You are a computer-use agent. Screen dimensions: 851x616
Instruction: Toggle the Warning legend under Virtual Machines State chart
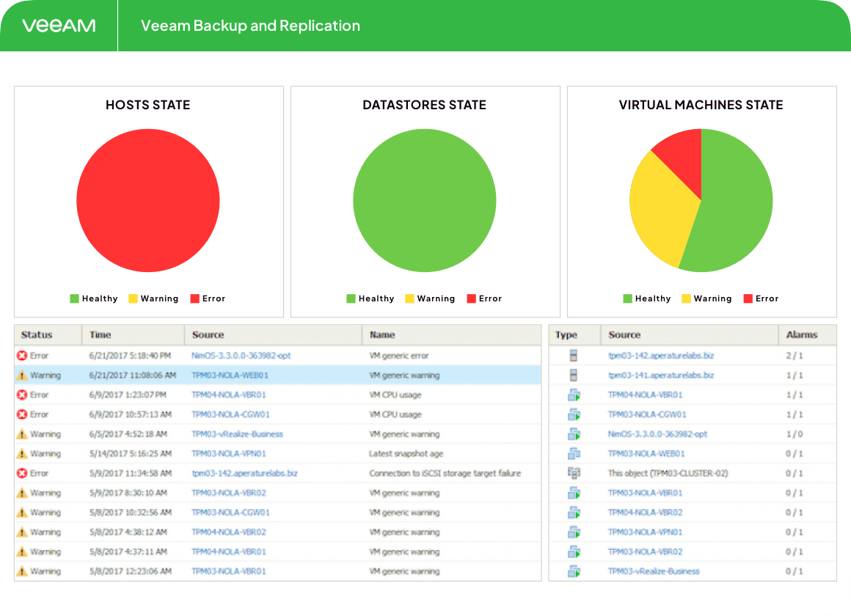(x=706, y=298)
